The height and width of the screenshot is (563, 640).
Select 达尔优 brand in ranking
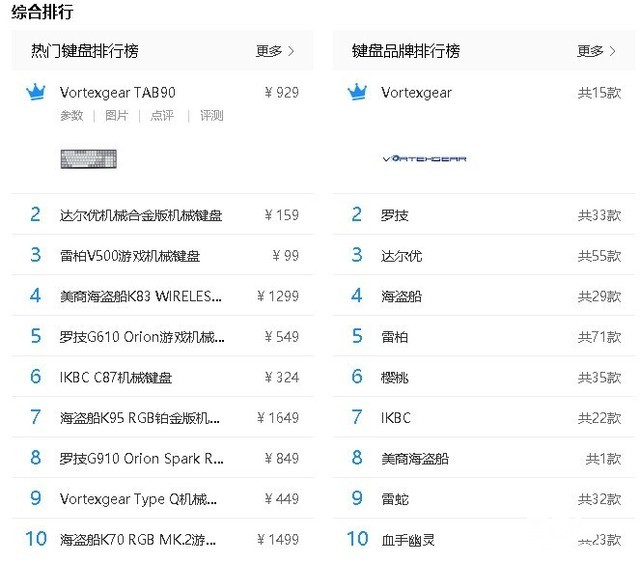point(402,256)
